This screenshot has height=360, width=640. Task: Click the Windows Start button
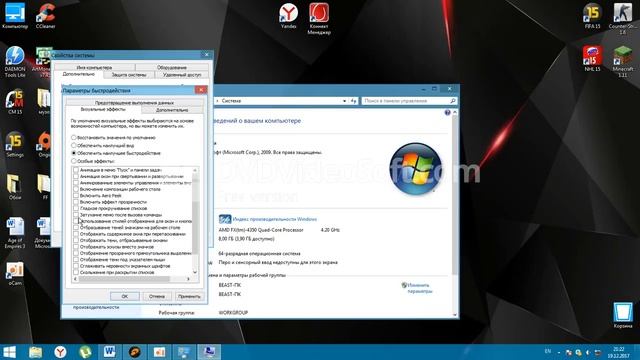[9, 352]
